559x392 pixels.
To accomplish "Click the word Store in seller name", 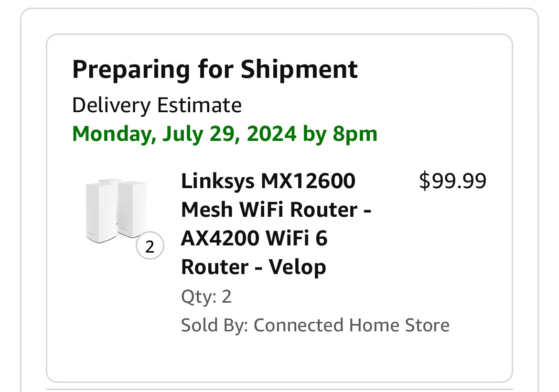I will (427, 325).
